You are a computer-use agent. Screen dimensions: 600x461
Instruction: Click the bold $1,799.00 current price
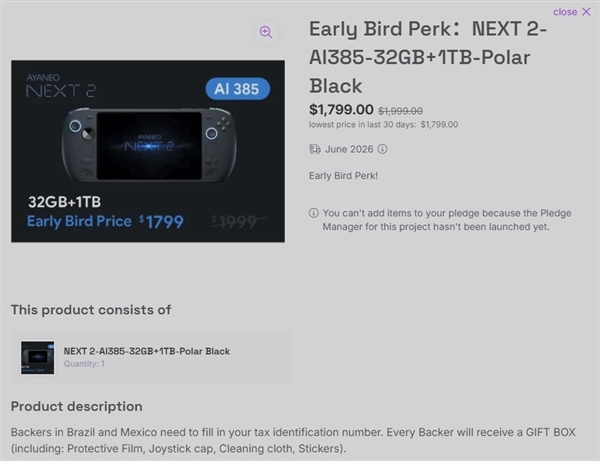[341, 110]
